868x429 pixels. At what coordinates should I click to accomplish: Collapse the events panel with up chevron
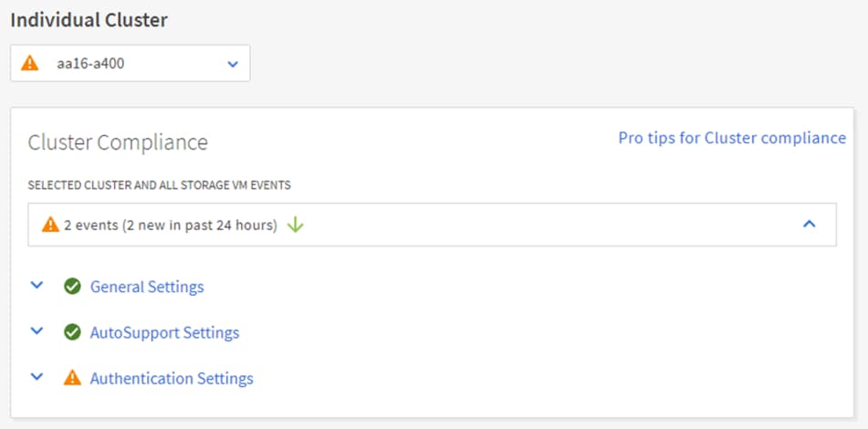click(809, 225)
